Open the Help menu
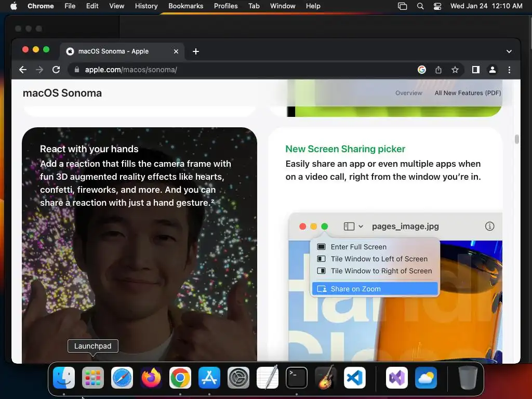This screenshot has width=532, height=399. (313, 6)
